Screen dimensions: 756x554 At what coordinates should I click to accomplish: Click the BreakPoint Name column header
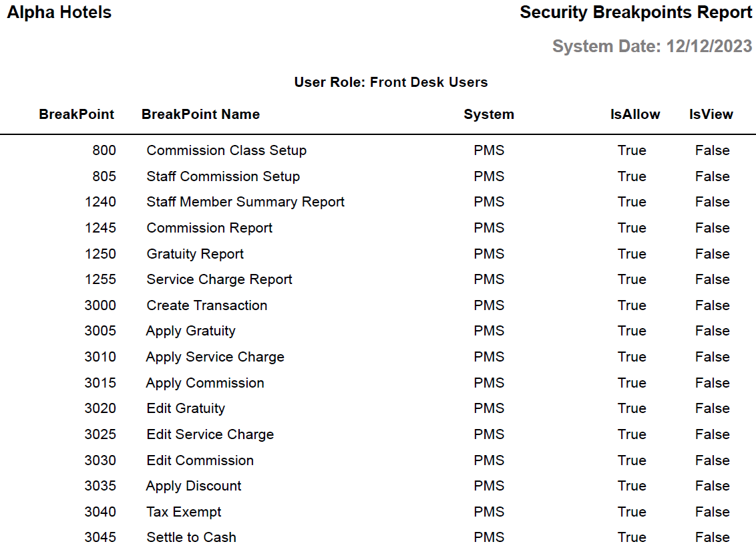200,114
